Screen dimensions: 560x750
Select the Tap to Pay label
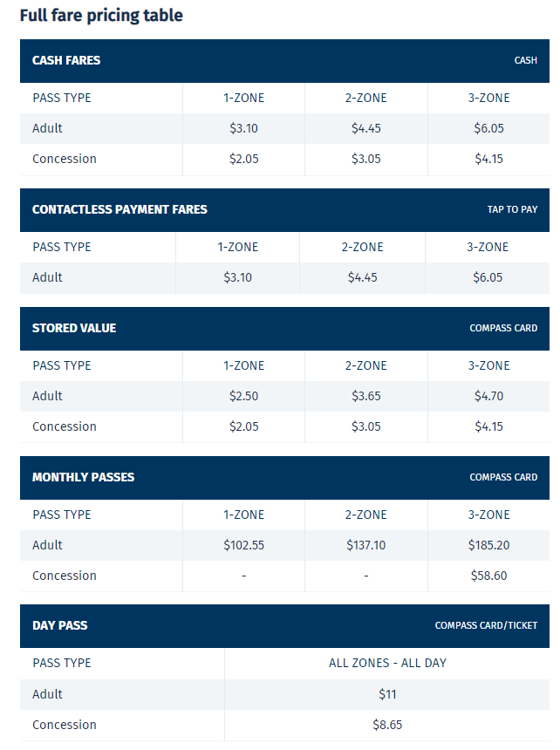[512, 210]
